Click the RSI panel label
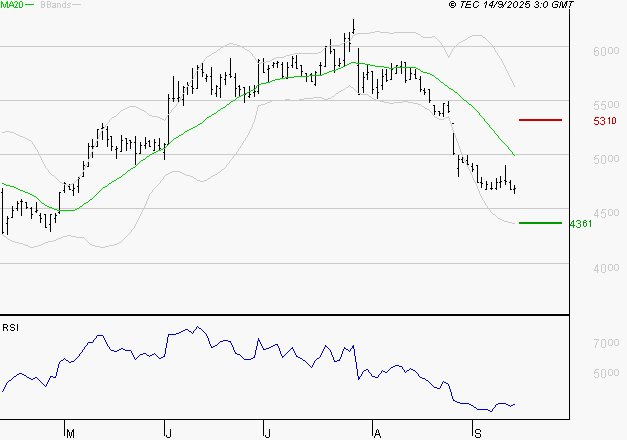The width and height of the screenshot is (627, 440). pos(11,327)
